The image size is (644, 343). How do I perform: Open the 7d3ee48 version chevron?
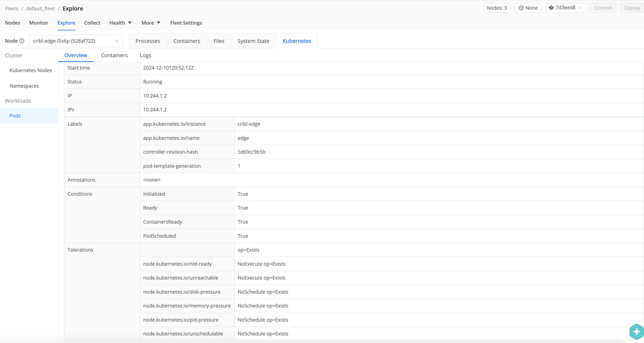tap(581, 8)
